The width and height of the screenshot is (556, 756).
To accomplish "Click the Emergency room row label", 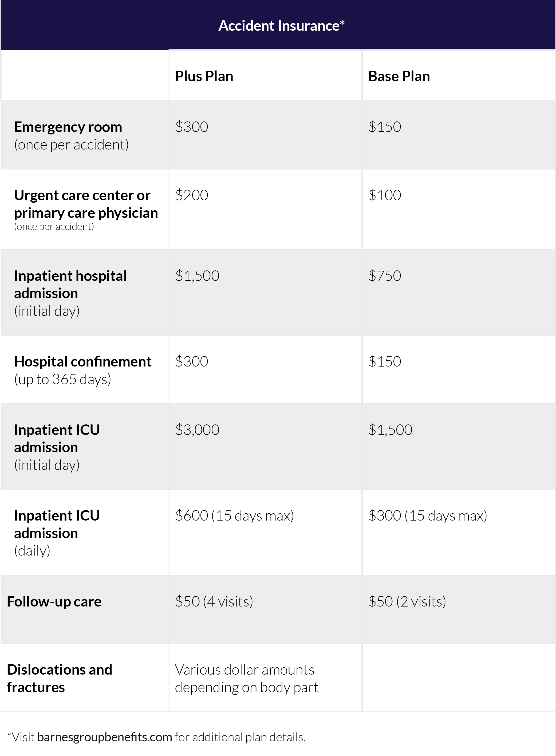I will point(68,127).
